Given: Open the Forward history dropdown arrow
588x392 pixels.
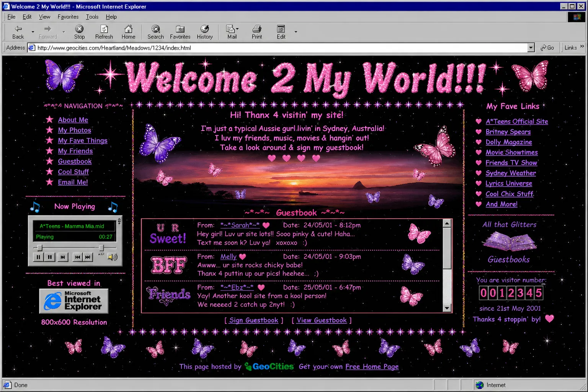Looking at the screenshot, I should click(64, 32).
